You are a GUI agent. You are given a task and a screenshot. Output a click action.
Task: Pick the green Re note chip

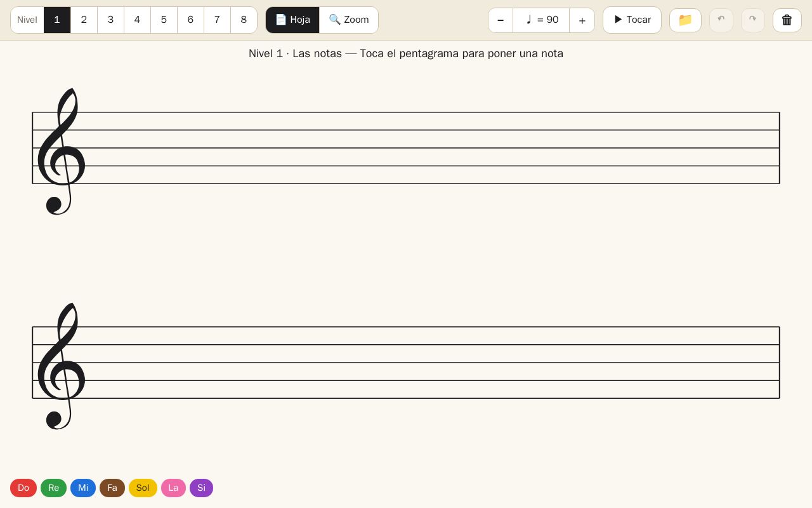pyautogui.click(x=53, y=488)
